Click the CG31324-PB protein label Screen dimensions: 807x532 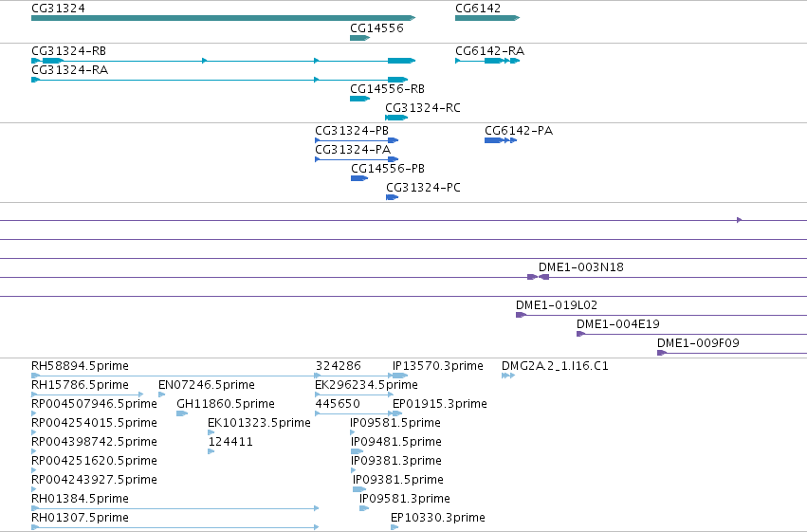[352, 131]
